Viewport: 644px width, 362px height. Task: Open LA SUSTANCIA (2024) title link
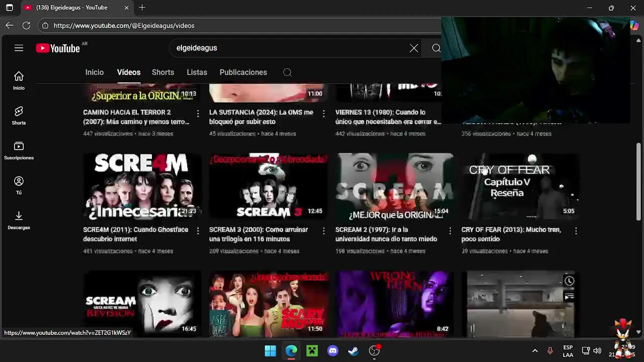pos(261,117)
